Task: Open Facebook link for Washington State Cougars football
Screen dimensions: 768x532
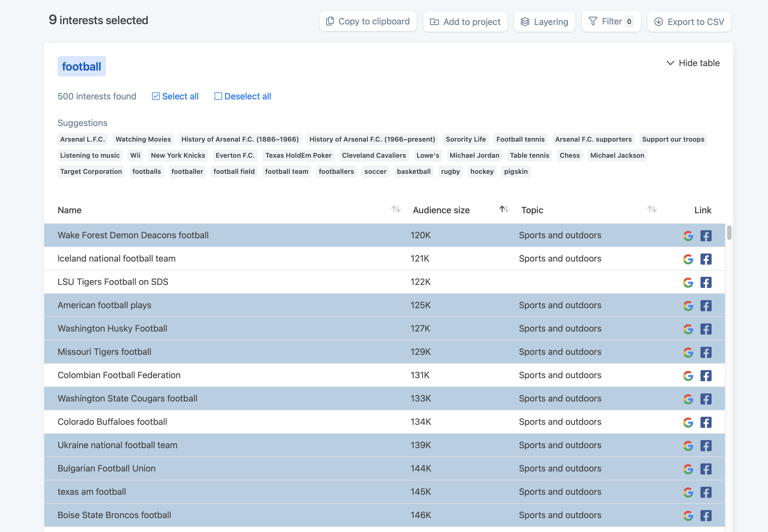Action: (x=706, y=399)
